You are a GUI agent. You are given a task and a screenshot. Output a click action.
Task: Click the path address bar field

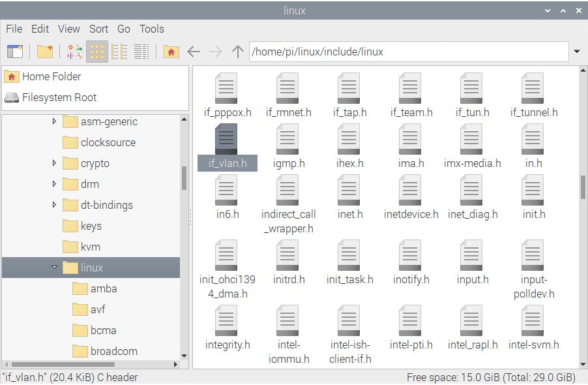pyautogui.click(x=407, y=52)
